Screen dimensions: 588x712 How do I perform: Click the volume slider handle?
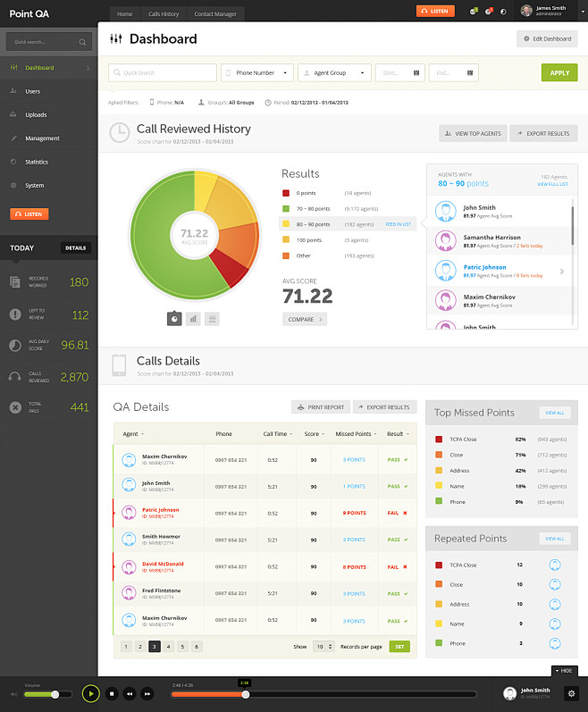pos(55,694)
